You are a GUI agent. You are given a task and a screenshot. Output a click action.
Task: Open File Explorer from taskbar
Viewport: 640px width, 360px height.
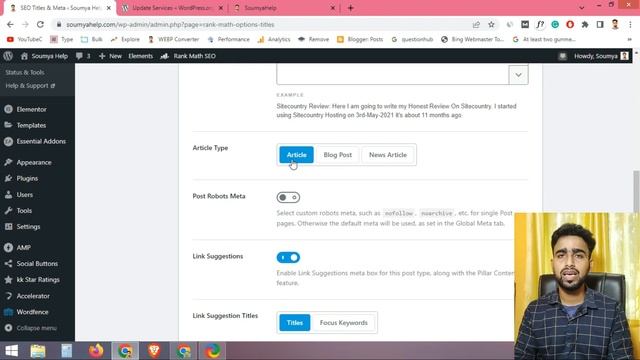click(38, 351)
